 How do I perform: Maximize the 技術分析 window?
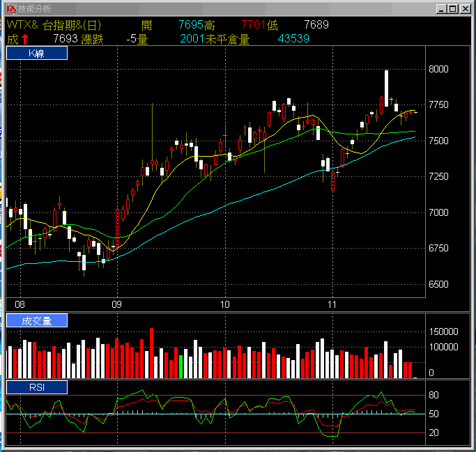(452, 9)
